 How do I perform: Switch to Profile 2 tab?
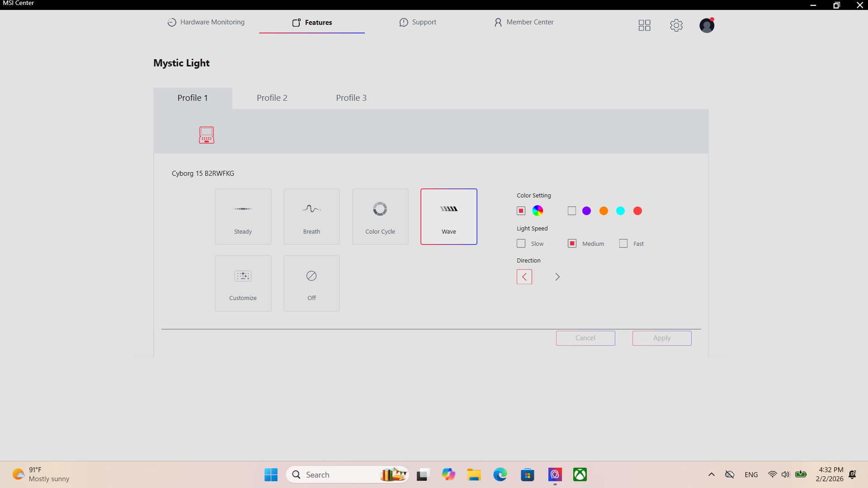point(272,98)
